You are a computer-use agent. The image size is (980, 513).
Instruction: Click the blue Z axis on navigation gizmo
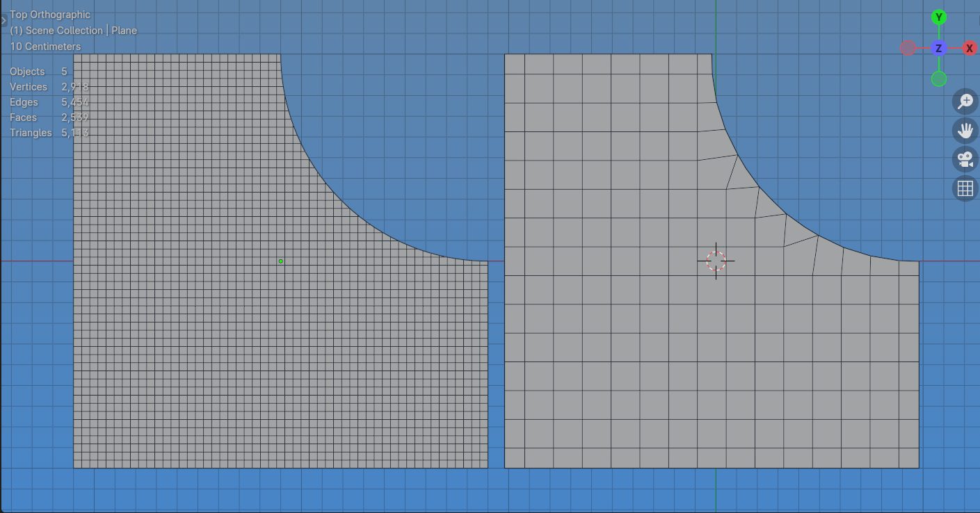[x=939, y=48]
